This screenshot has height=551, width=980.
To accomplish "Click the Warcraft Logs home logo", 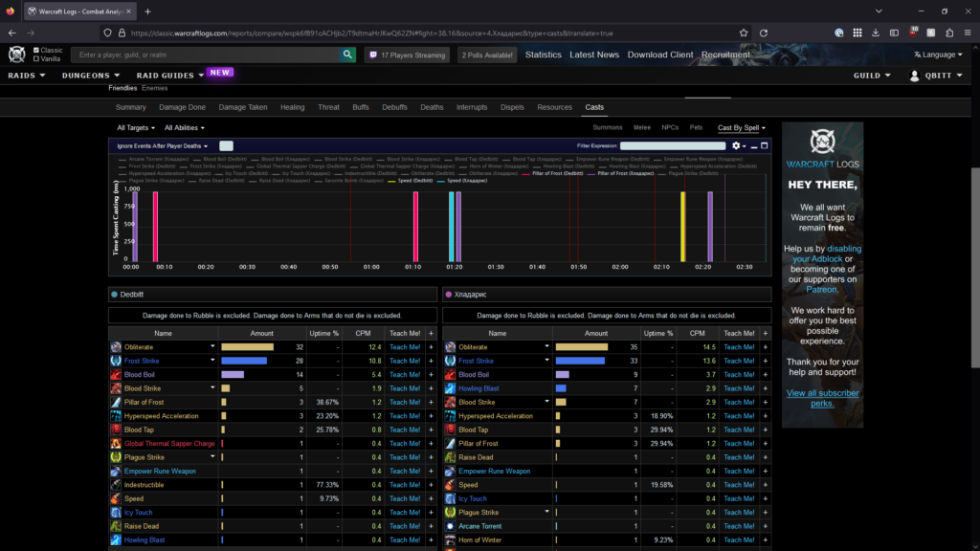I will pyautogui.click(x=18, y=55).
